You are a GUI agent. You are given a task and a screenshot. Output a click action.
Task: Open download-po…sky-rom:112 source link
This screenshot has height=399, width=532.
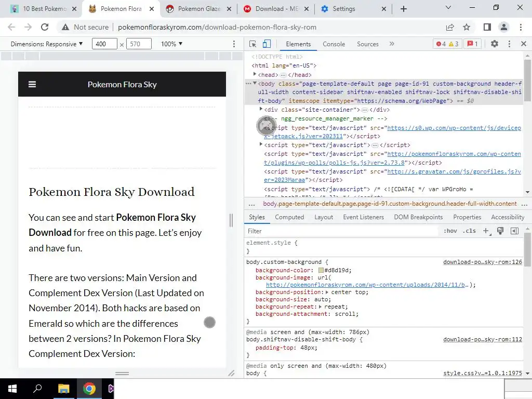[x=483, y=339]
